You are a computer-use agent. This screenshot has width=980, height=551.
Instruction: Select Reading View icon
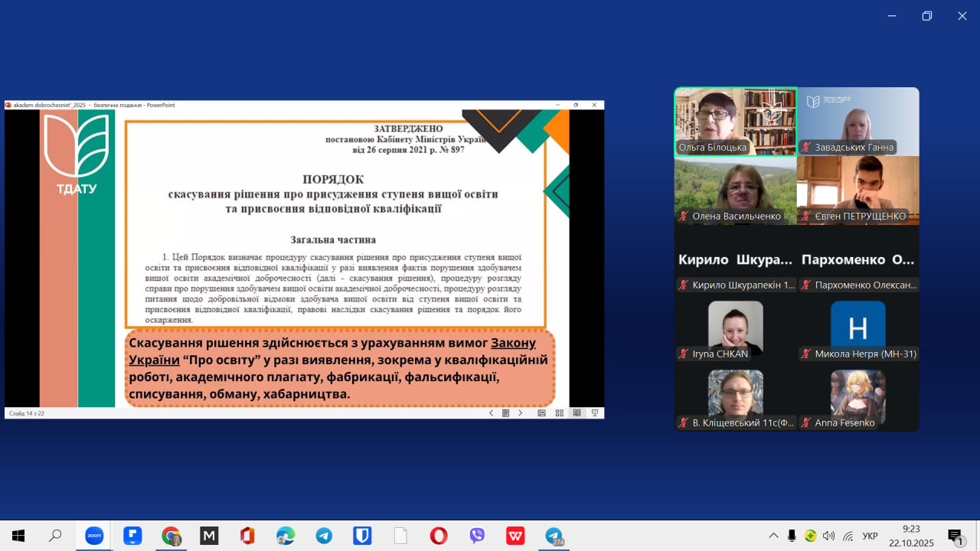pyautogui.click(x=577, y=413)
